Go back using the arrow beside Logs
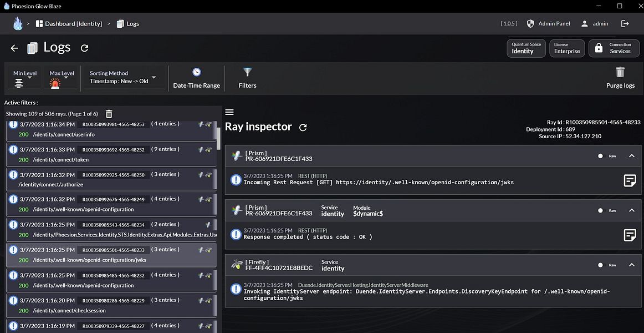The image size is (644, 333). 14,48
